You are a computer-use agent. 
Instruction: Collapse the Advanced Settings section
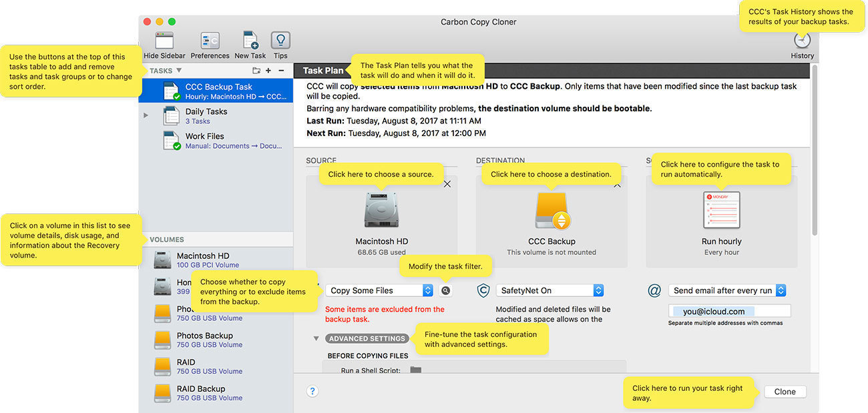tap(316, 339)
